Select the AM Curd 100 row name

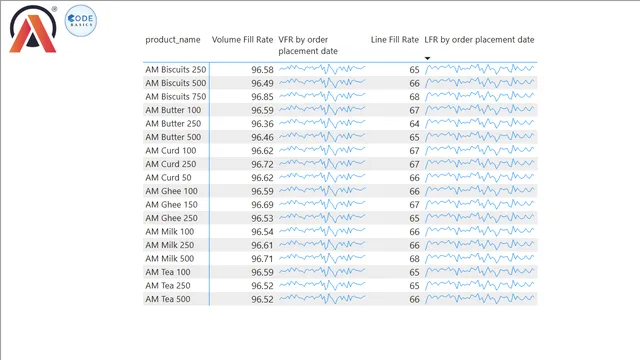pyautogui.click(x=171, y=151)
